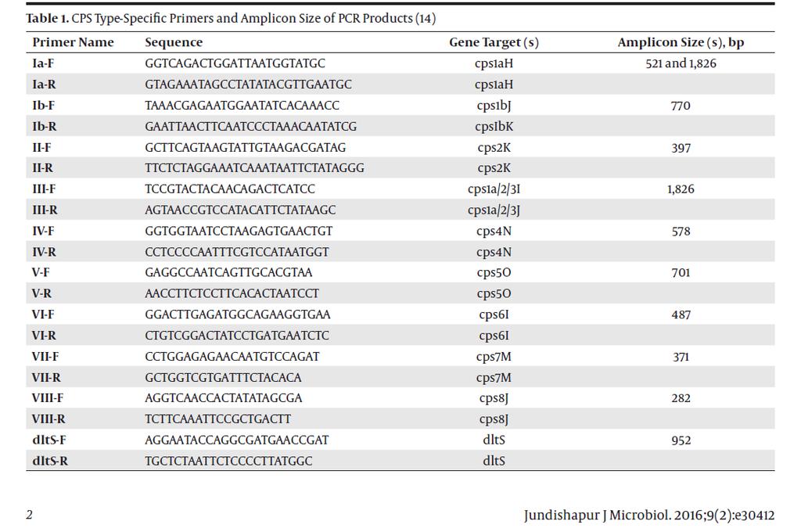Click primer name 'VI-R'
The height and width of the screenshot is (532, 801).
click(x=44, y=336)
